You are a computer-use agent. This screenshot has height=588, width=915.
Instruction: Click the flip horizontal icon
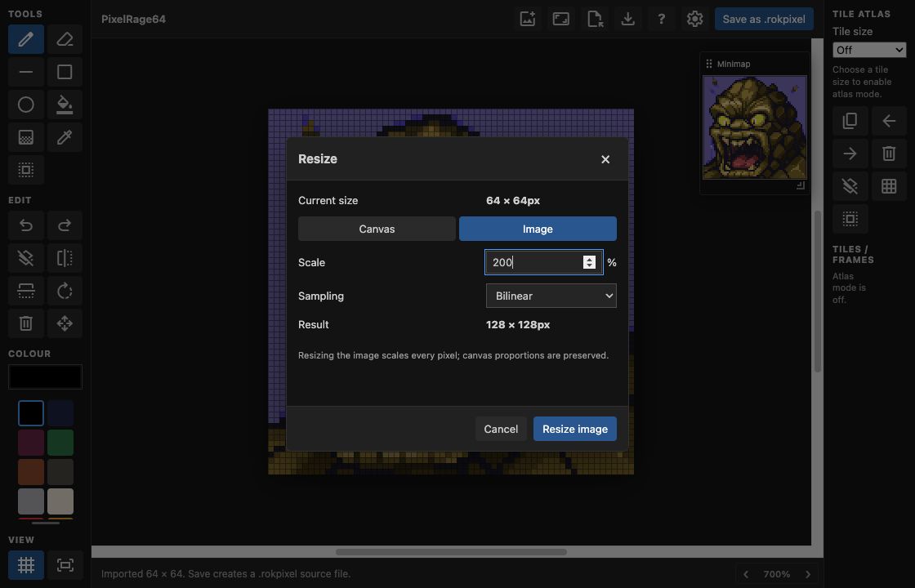coord(65,258)
